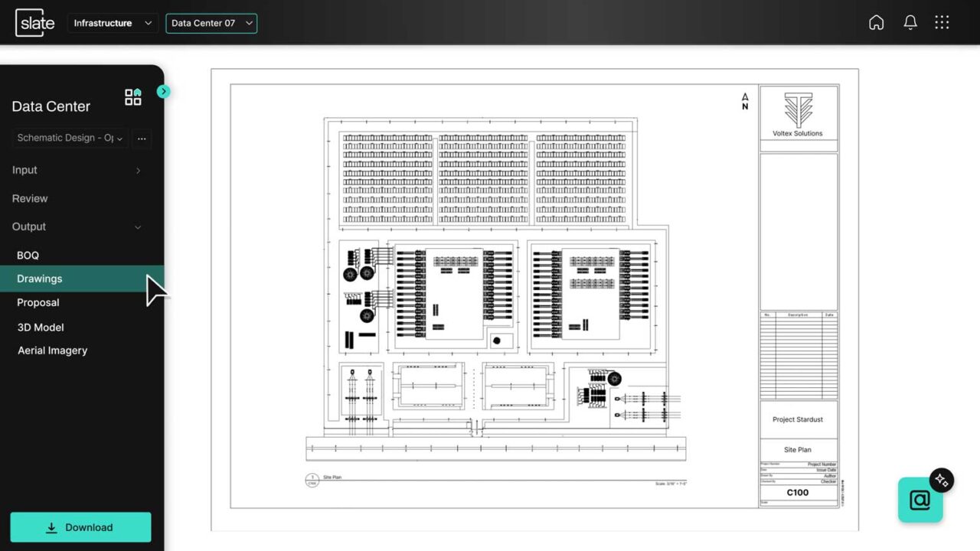Switch to the Proposal output

point(38,302)
